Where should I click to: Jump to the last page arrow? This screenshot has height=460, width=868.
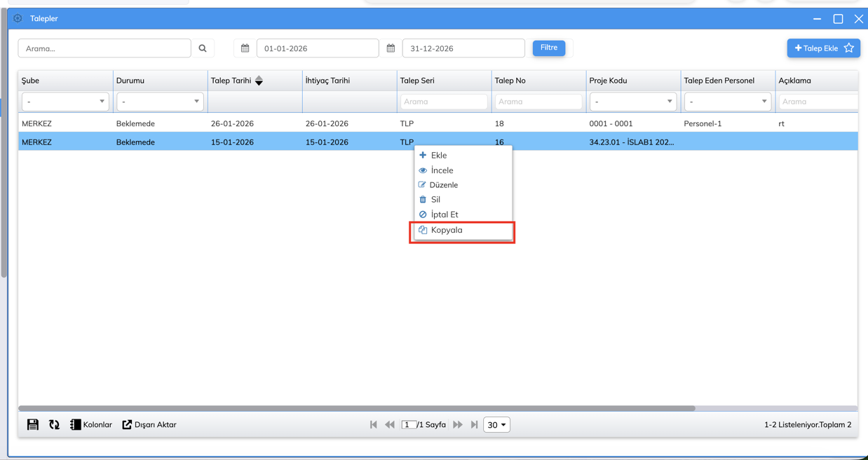click(475, 424)
